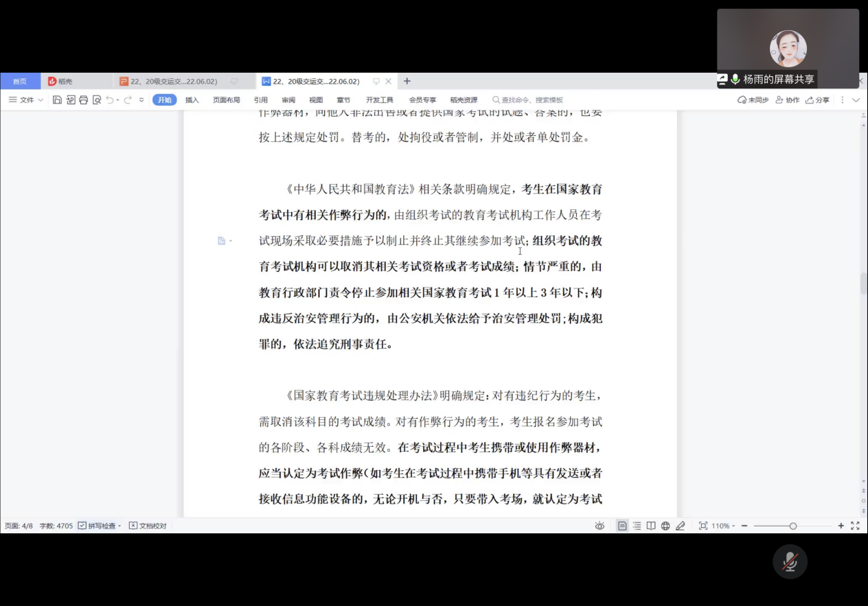Open the 插入 (Insert) ribbon tab
Image resolution: width=868 pixels, height=606 pixels.
[192, 100]
